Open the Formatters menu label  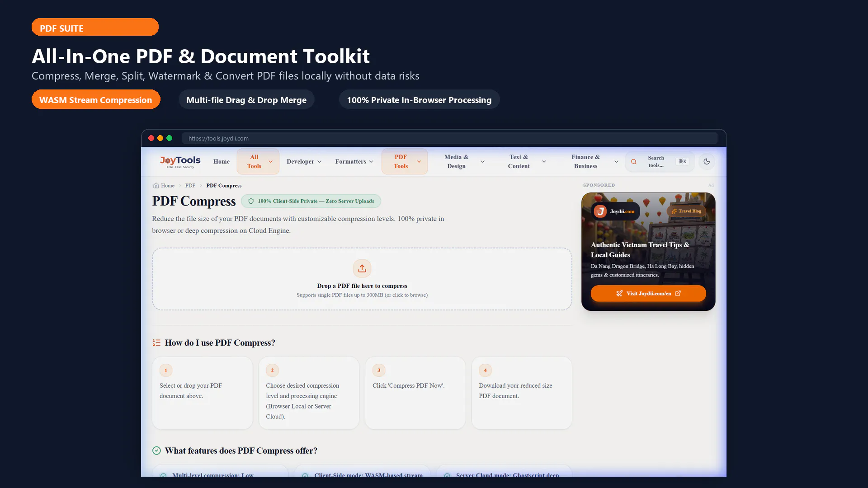(351, 162)
